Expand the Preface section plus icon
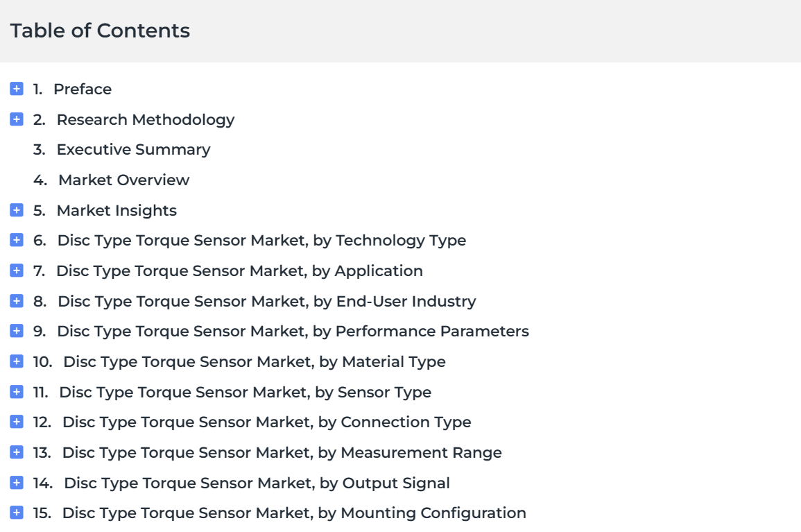 tap(17, 89)
